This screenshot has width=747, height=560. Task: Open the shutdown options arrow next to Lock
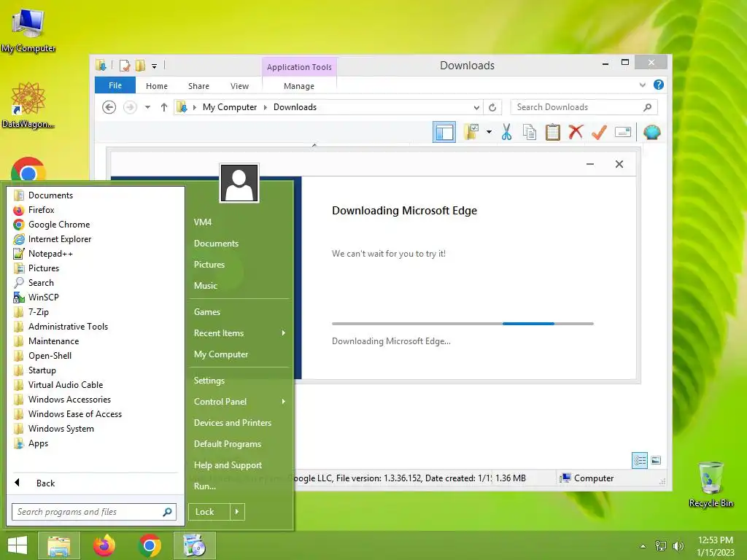point(237,512)
